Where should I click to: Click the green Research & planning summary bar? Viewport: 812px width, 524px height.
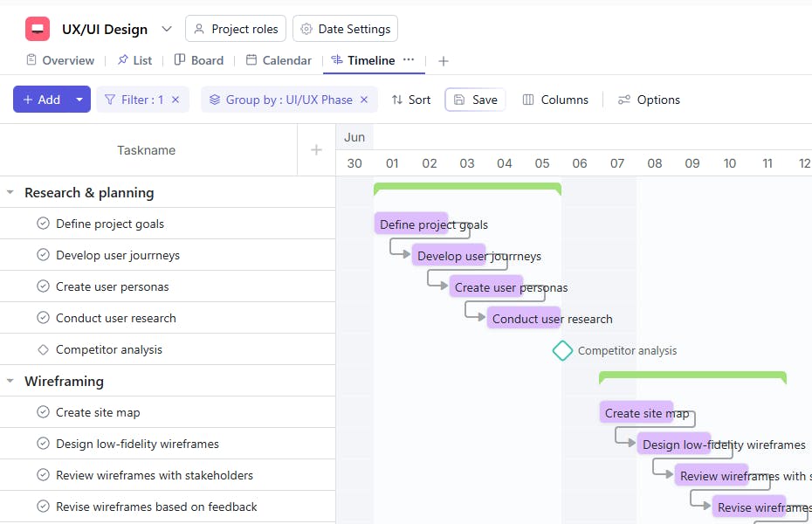[x=467, y=186]
